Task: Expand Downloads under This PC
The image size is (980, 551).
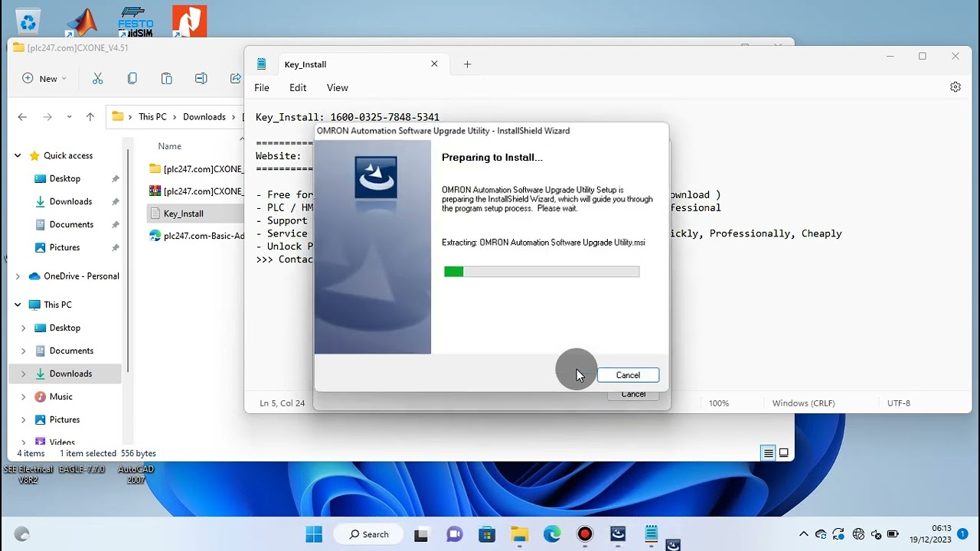Action: pyautogui.click(x=23, y=373)
